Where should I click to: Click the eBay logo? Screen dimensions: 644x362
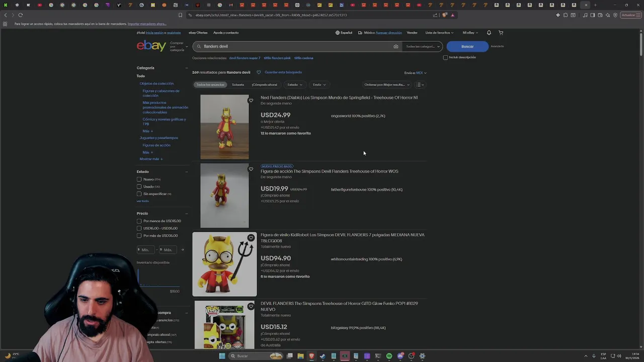coord(151,46)
